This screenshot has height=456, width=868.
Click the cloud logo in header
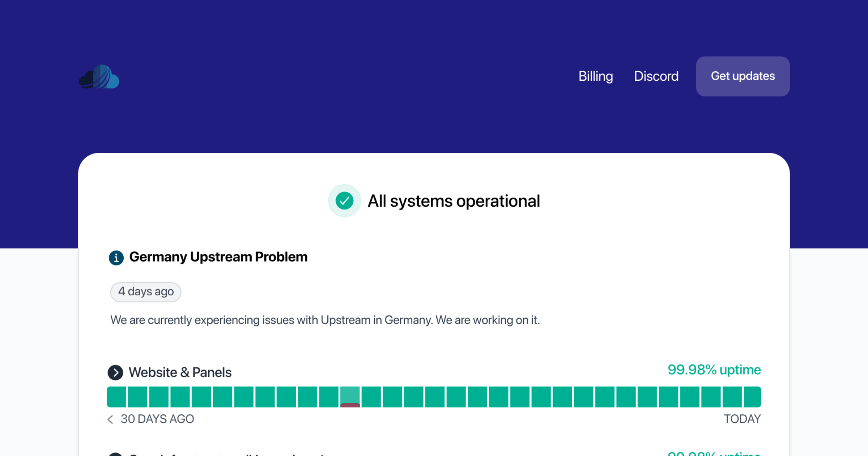pos(99,77)
